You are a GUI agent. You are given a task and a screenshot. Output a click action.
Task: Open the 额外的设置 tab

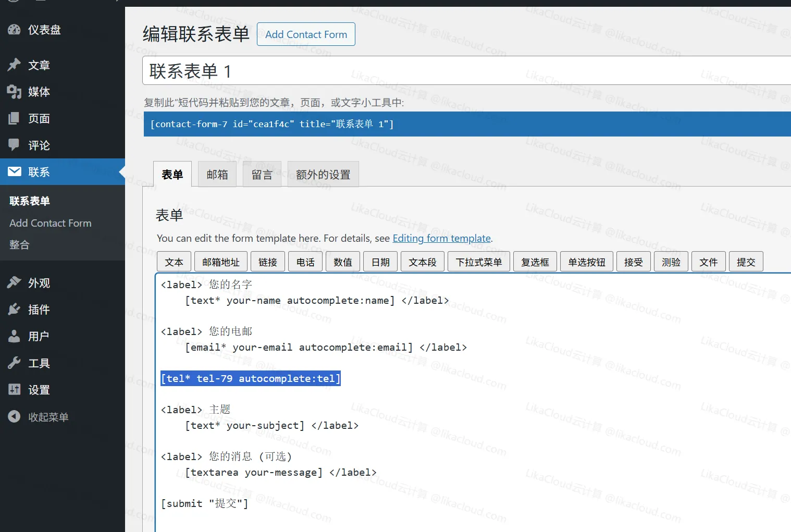pos(323,174)
